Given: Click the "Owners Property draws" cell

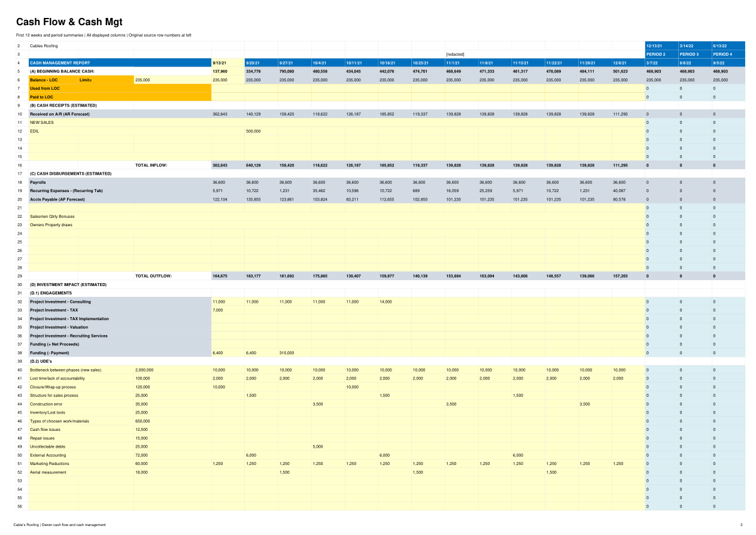Looking at the screenshot, I should [51, 224].
